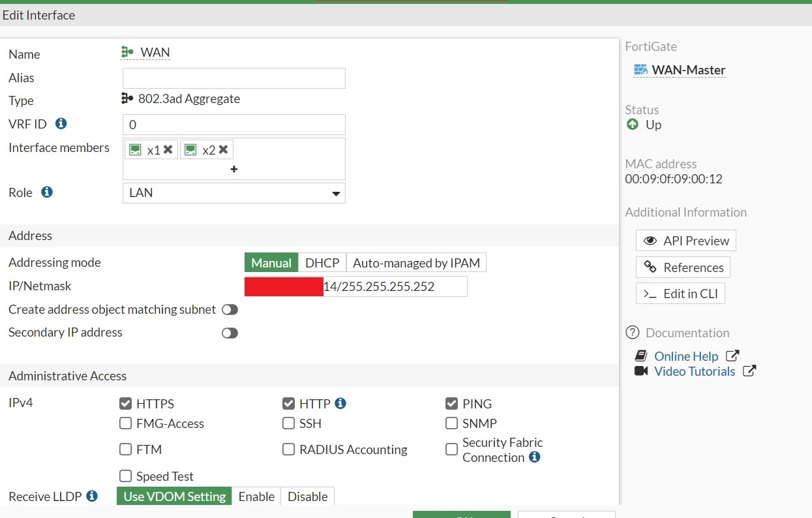Image resolution: width=812 pixels, height=518 pixels.
Task: Enable the FTM checkbox
Action: [126, 449]
